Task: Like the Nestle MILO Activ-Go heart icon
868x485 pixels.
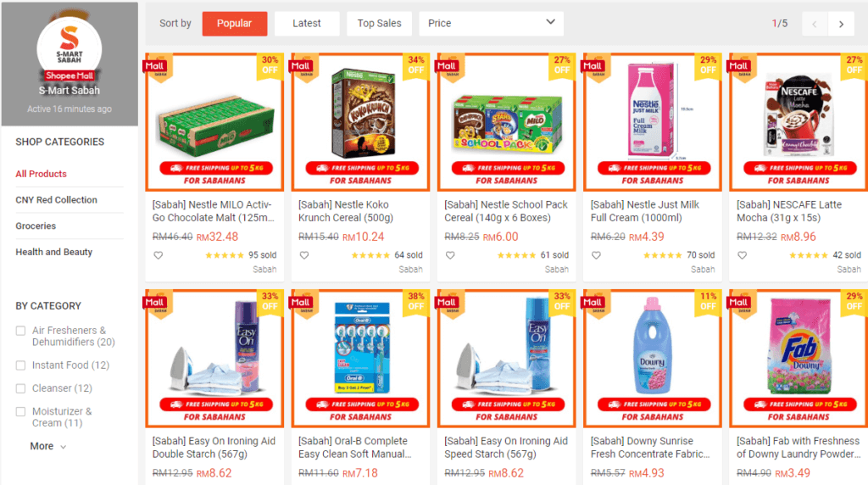Action: [159, 255]
